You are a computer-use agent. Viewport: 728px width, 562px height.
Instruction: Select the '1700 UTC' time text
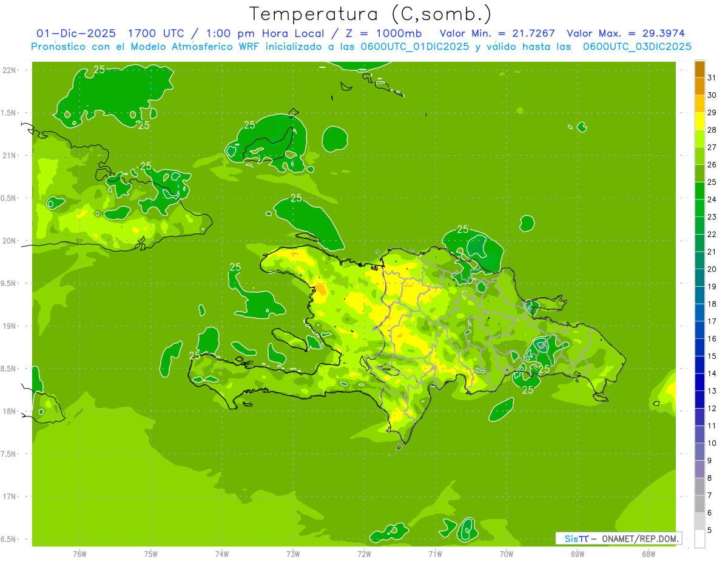[x=157, y=33]
